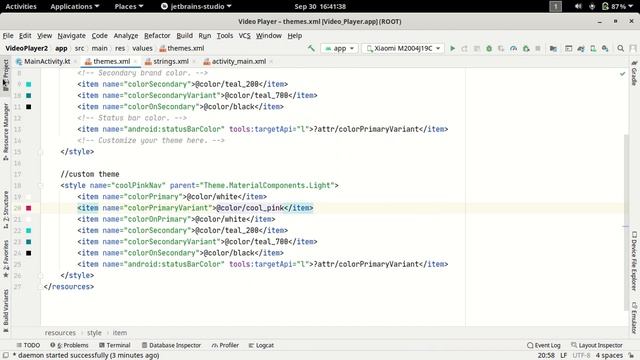Open the Database Inspector tool window
The width and height of the screenshot is (640, 360).
[171, 345]
